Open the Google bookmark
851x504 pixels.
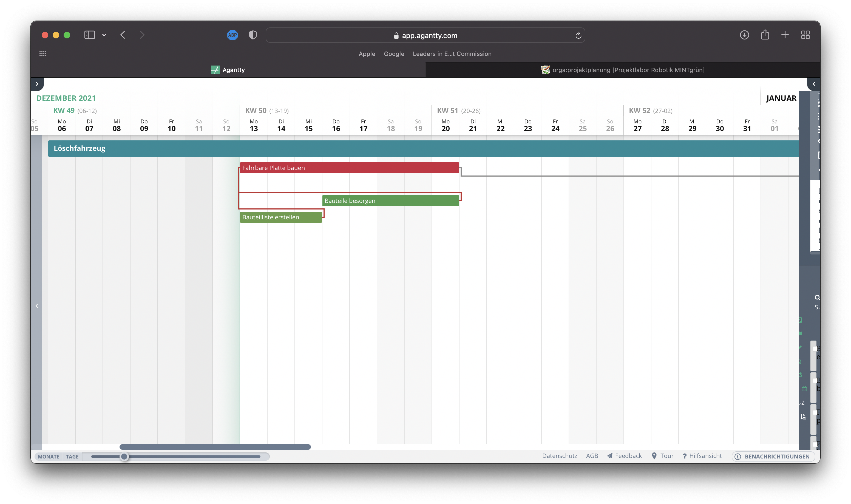394,54
